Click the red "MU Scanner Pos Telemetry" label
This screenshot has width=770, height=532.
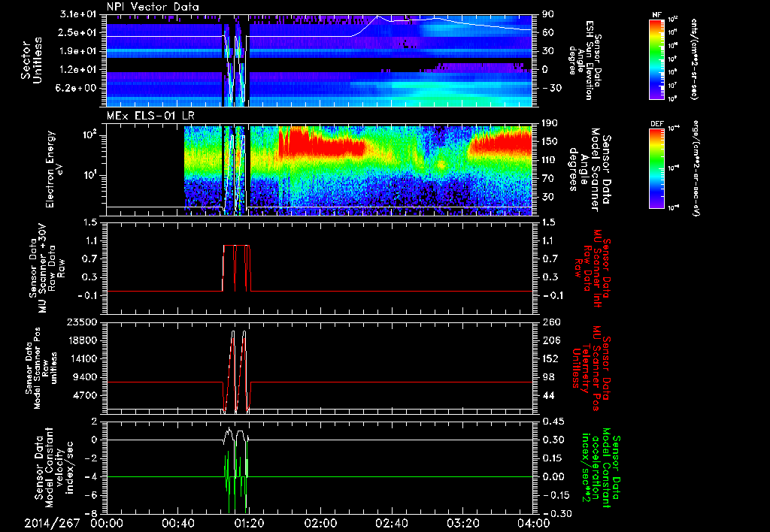(590, 368)
